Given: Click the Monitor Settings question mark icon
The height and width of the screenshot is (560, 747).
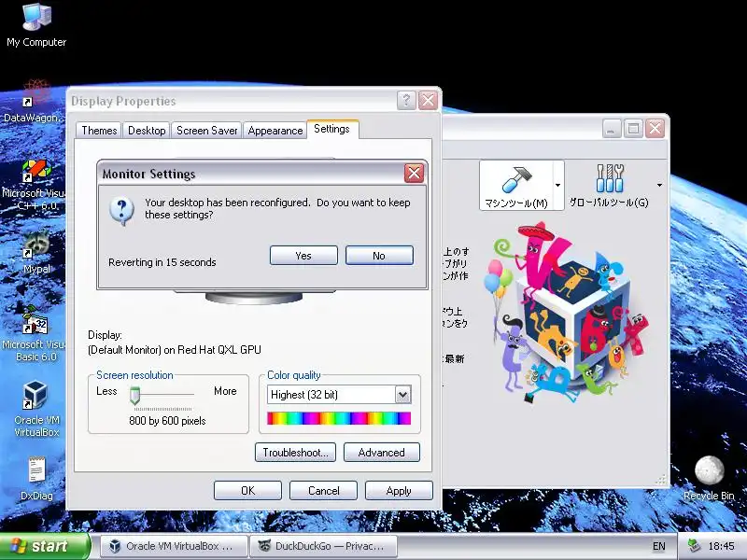Looking at the screenshot, I should point(121,210).
